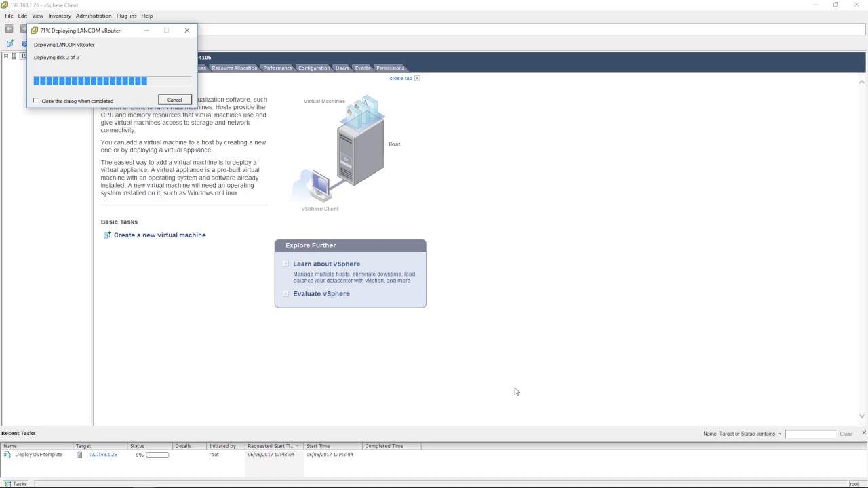Click requested start time 06/06/2017 17:43:04 under Requested Start Time

pos(271,455)
